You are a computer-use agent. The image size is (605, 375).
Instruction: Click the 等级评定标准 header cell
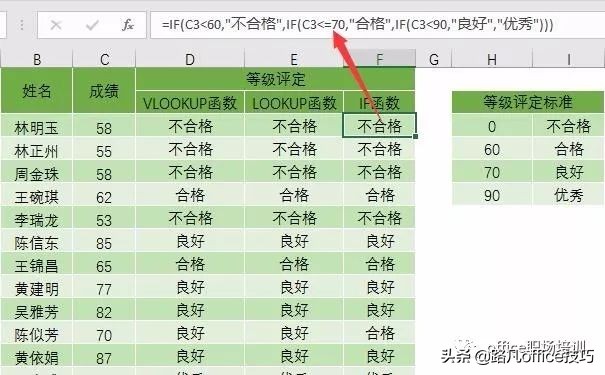pos(528,102)
